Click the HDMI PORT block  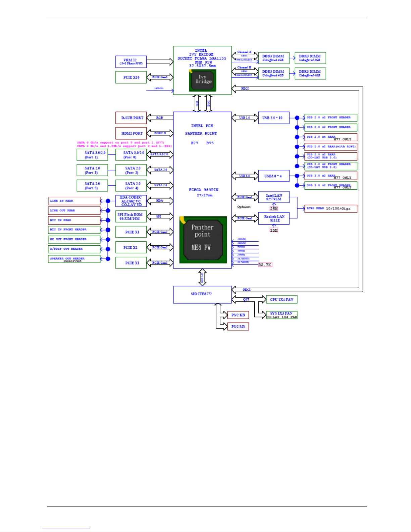pos(131,133)
